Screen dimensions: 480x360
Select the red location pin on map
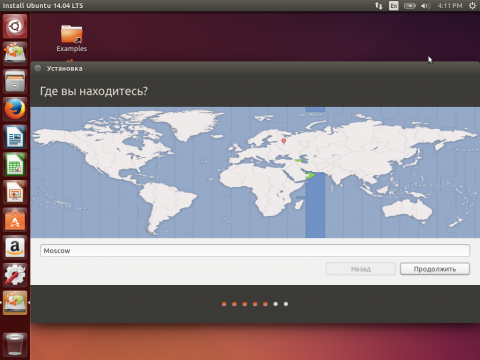(x=284, y=141)
